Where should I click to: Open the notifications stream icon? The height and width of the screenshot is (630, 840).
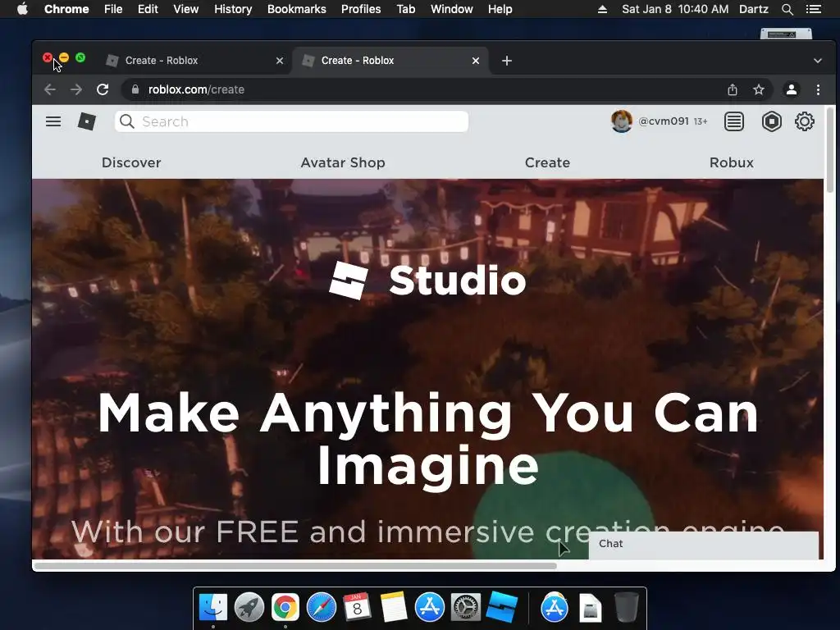point(734,121)
